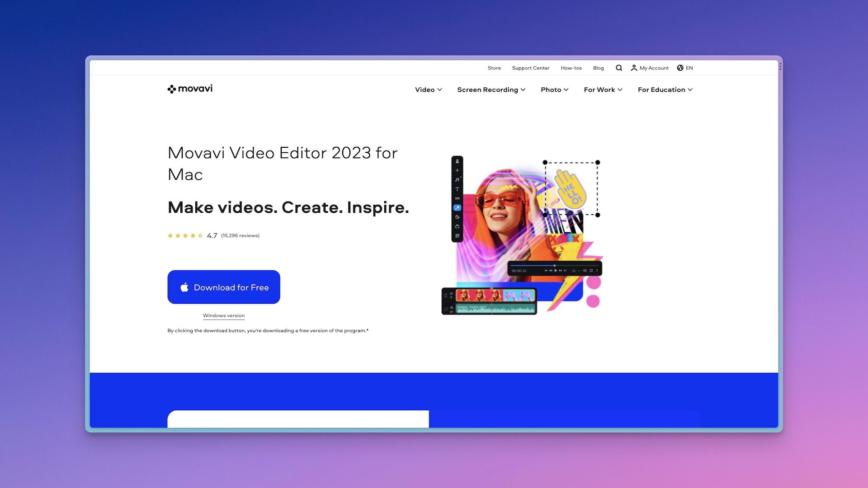The height and width of the screenshot is (488, 868).
Task: Toggle the three-dot options in the player
Action: tap(597, 271)
